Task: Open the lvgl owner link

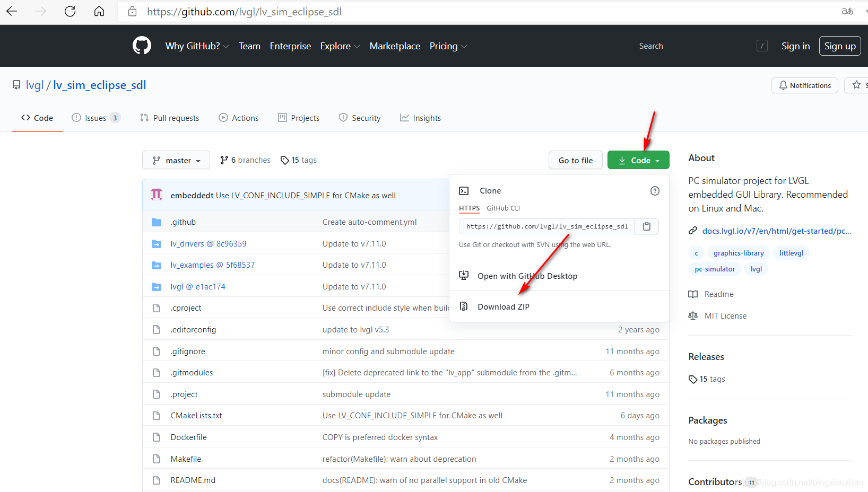Action: [x=35, y=85]
